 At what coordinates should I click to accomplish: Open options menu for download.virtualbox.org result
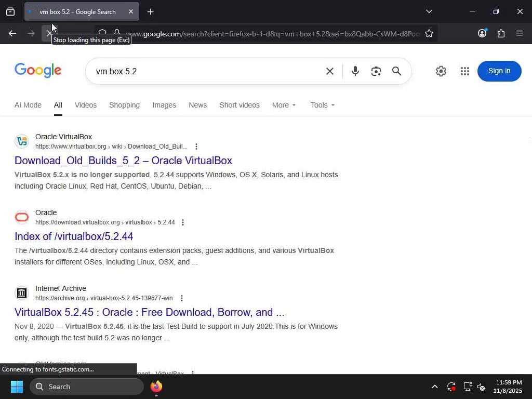click(x=183, y=222)
